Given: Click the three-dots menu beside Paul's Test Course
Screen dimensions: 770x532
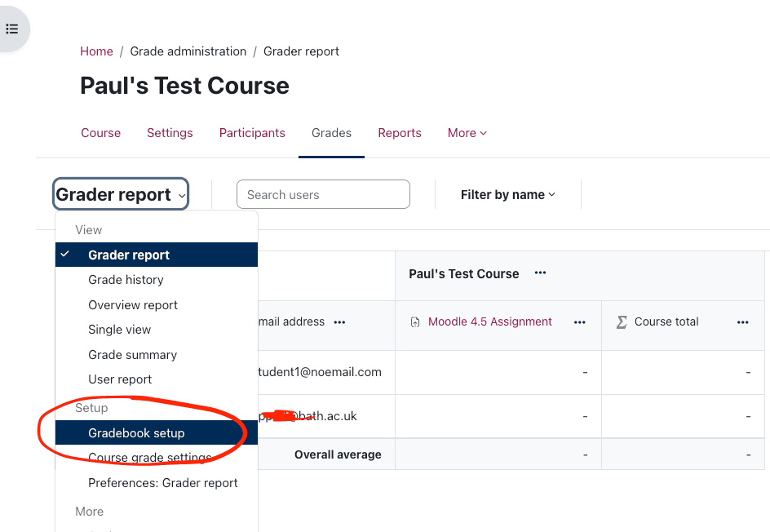Looking at the screenshot, I should (540, 273).
